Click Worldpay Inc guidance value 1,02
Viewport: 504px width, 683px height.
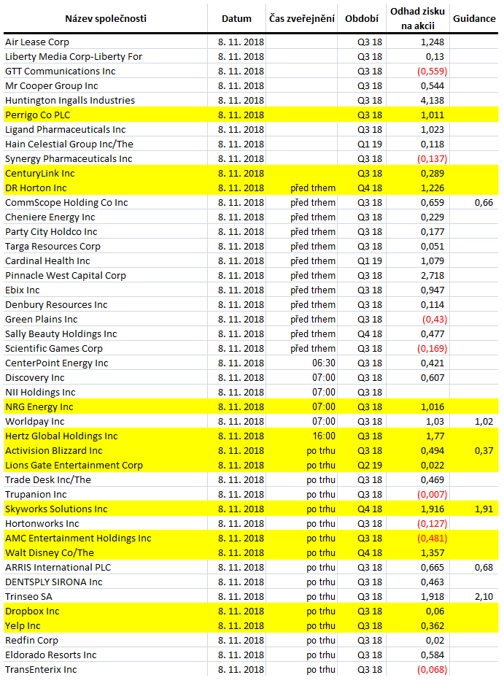pyautogui.click(x=484, y=422)
